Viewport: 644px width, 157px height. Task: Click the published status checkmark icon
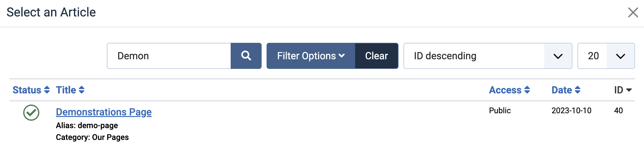[31, 112]
